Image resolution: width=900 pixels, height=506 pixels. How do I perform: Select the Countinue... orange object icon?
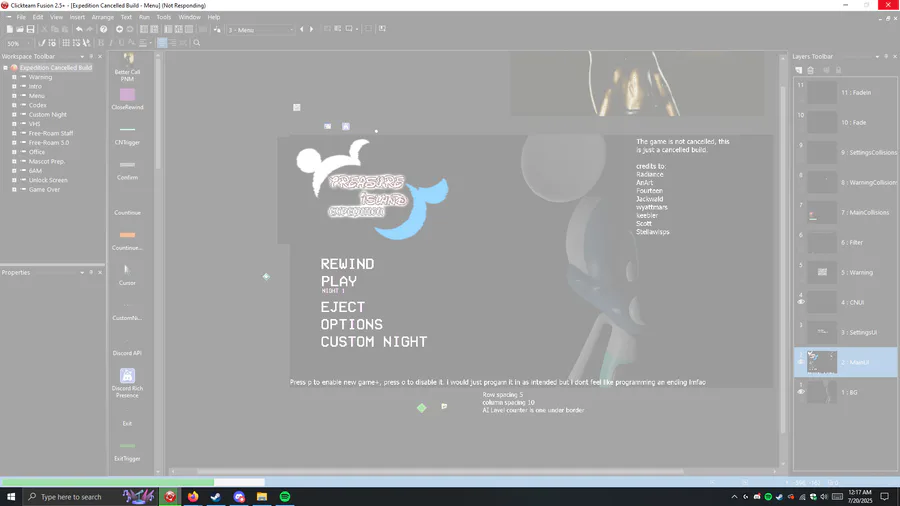coord(127,235)
